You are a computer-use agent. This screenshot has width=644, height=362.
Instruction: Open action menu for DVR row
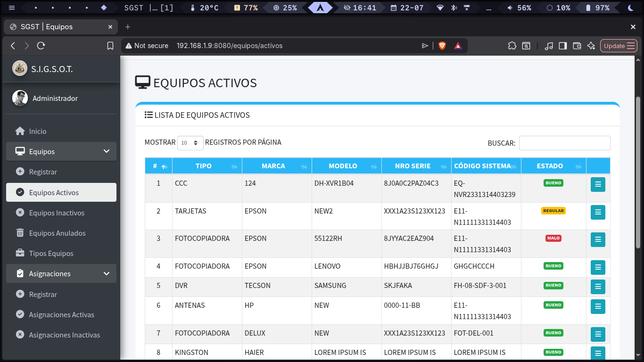pyautogui.click(x=598, y=287)
